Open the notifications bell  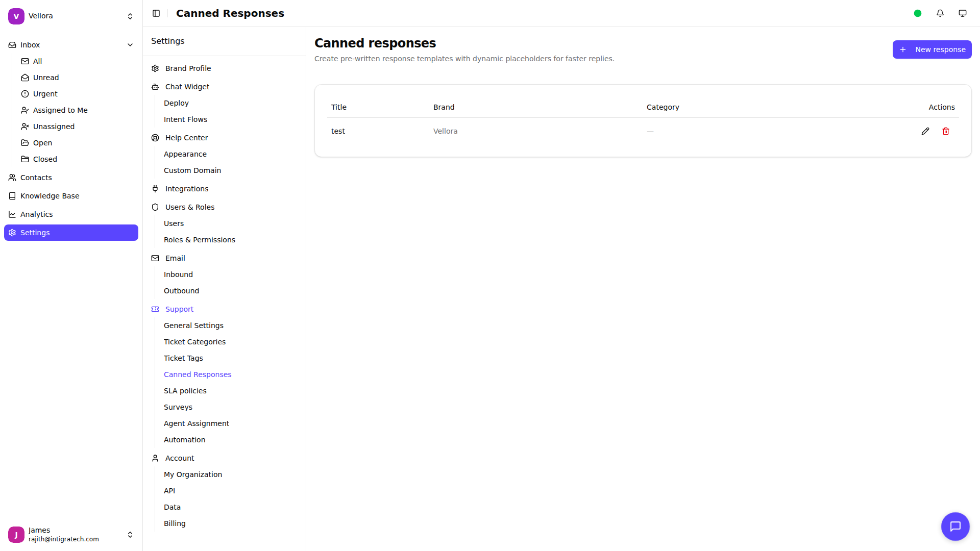point(940,13)
